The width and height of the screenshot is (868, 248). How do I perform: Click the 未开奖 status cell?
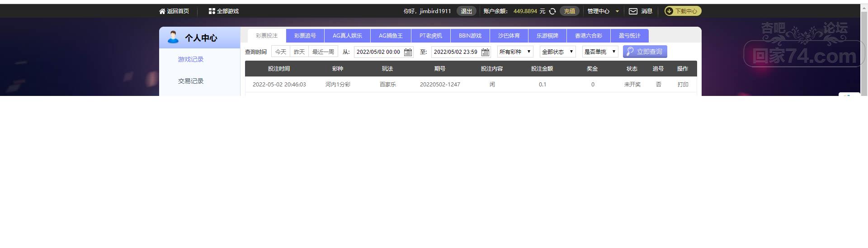click(632, 85)
